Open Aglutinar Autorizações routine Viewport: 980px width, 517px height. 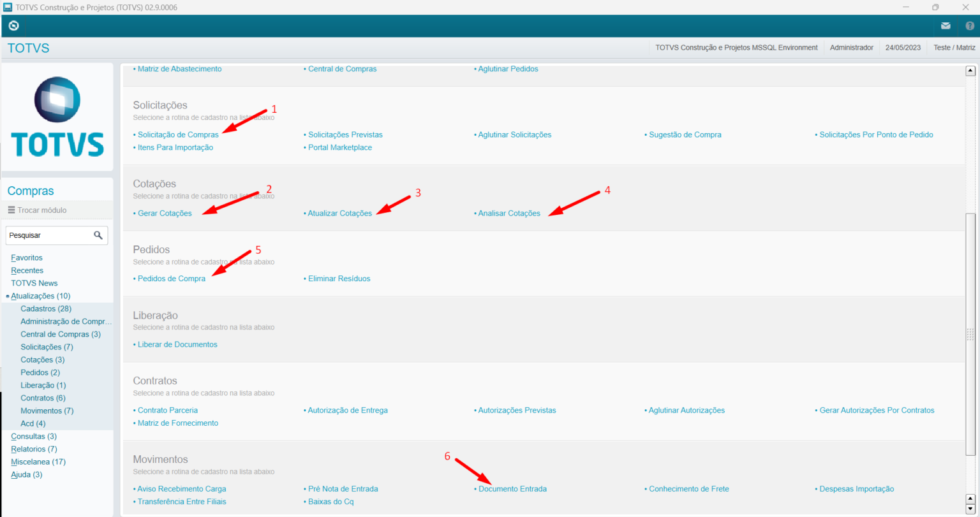click(x=687, y=411)
